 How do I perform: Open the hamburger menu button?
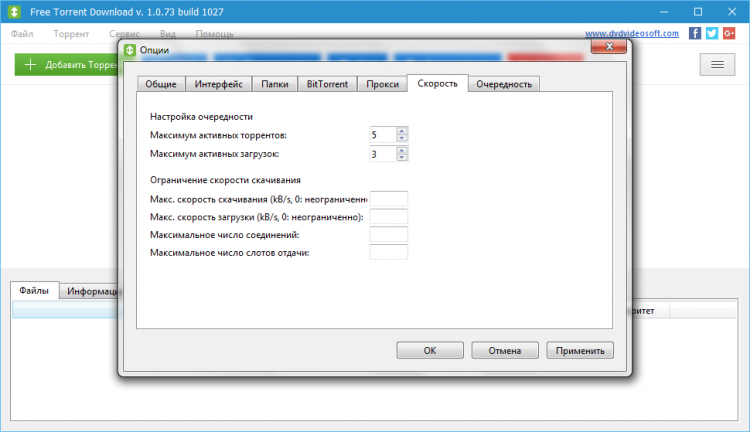click(x=717, y=65)
